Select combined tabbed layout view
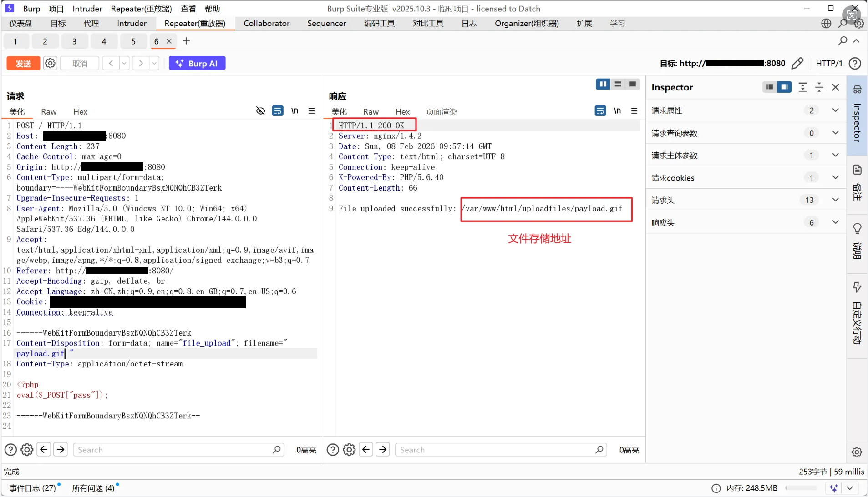868x497 pixels. click(x=633, y=84)
